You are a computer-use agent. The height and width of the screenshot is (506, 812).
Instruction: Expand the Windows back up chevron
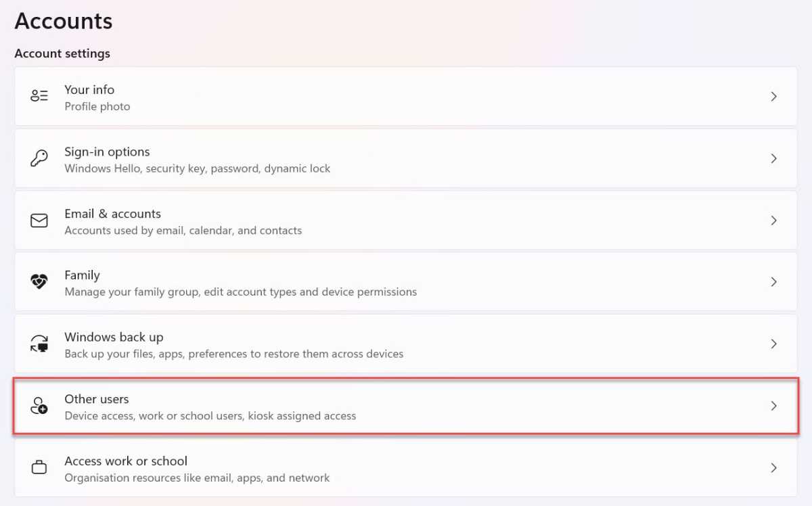coord(774,344)
